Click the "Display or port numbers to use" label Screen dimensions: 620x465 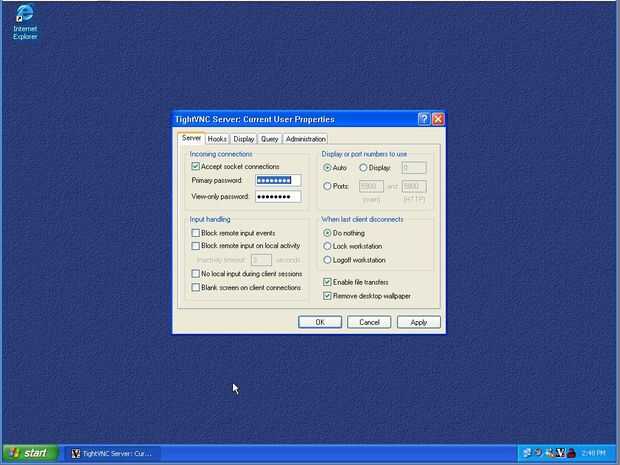(364, 154)
